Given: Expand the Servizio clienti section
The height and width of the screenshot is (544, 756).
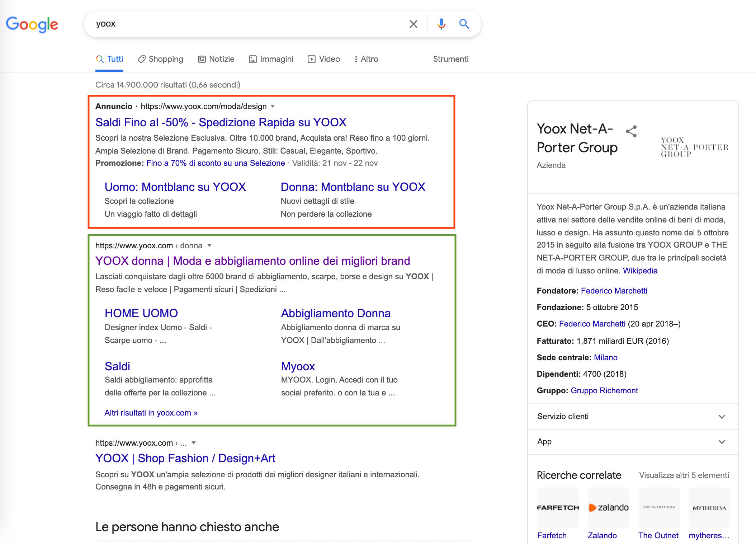Looking at the screenshot, I should (722, 417).
